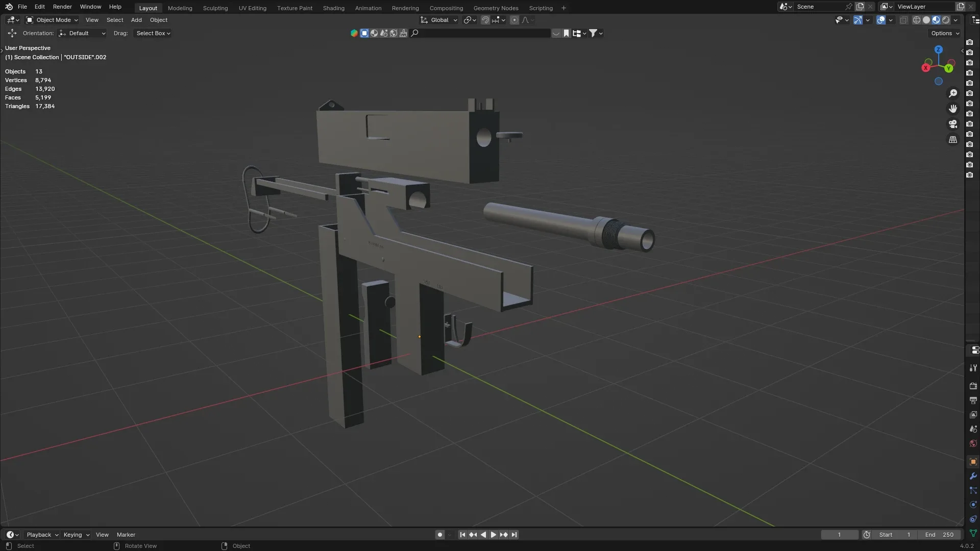Open the Add menu in viewport header
This screenshot has height=551, width=980.
pyautogui.click(x=136, y=20)
